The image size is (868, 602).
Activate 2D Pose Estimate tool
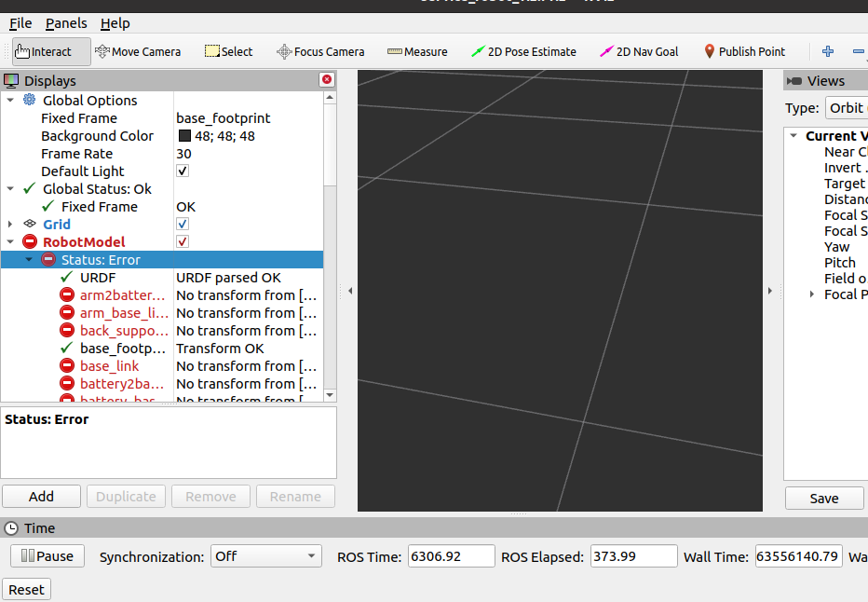click(523, 52)
